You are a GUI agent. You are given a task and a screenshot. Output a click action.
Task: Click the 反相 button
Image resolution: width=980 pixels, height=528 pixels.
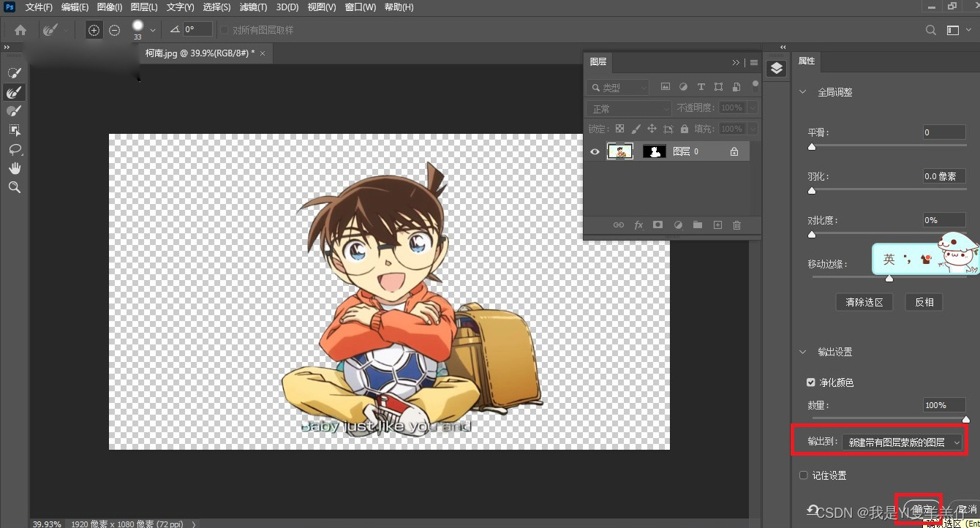point(924,302)
